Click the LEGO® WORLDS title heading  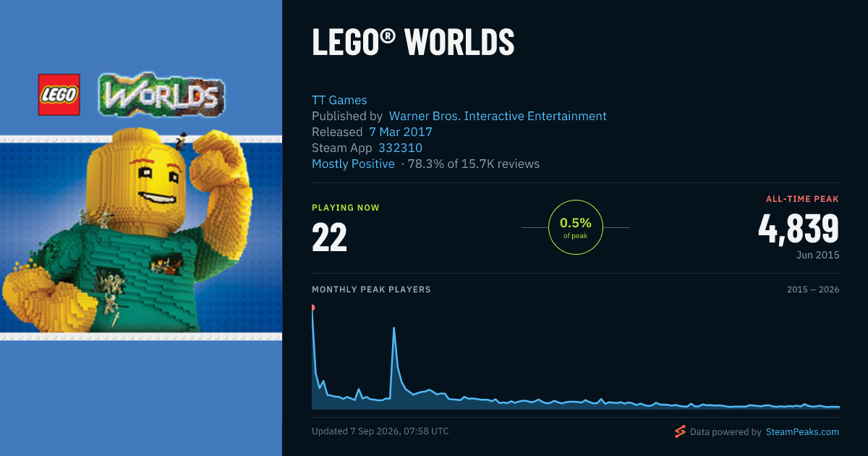tap(413, 42)
